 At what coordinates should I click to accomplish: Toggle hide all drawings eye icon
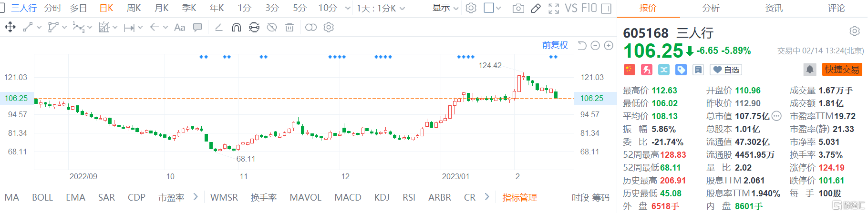click(272, 28)
